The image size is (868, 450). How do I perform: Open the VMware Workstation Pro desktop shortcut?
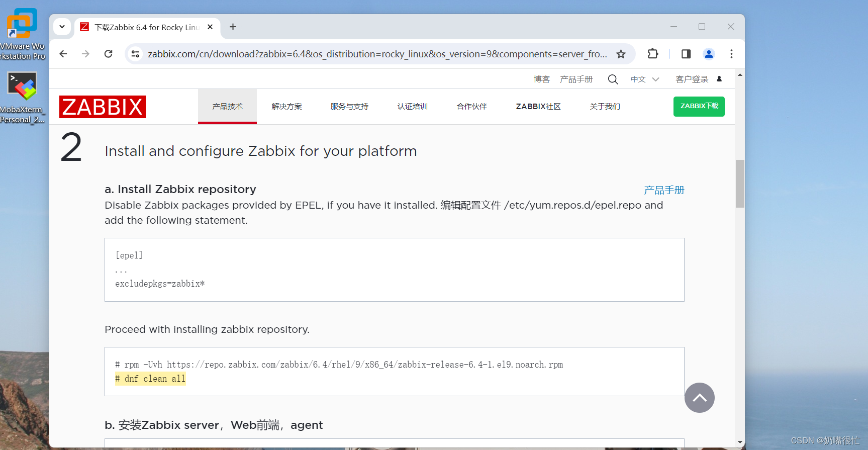[22, 33]
